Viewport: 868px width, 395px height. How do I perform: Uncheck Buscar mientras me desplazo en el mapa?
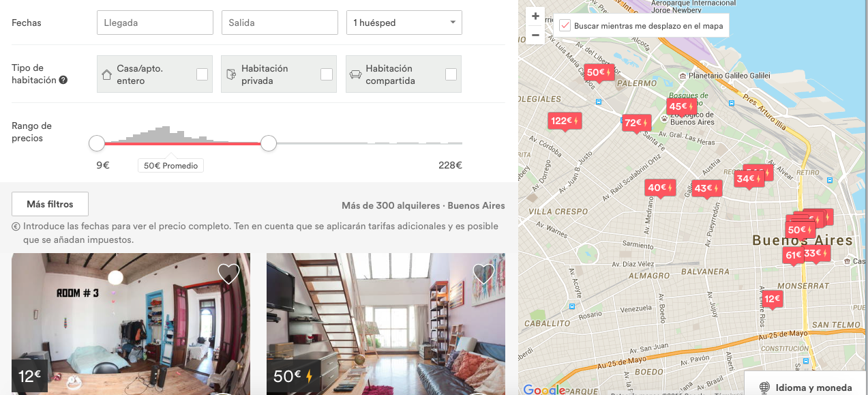[565, 26]
